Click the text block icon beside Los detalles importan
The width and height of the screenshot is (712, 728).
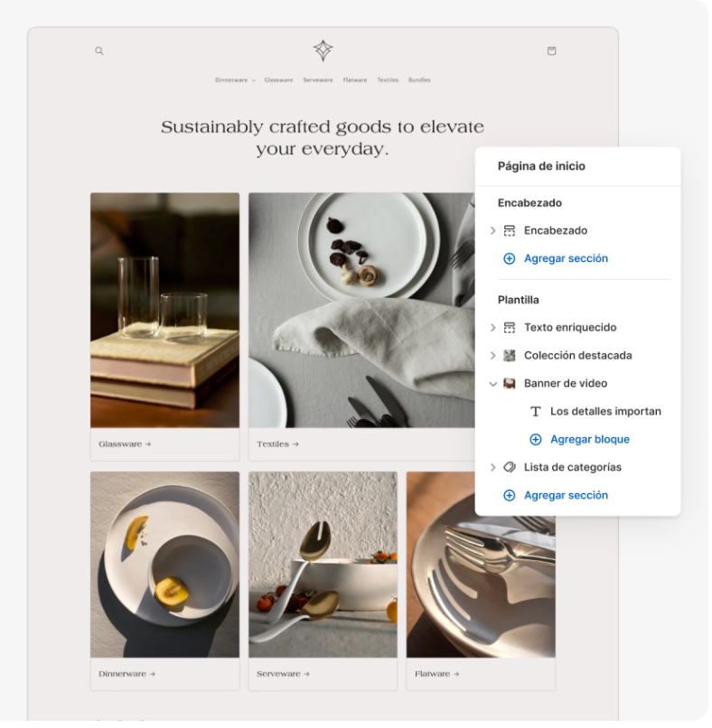point(535,412)
